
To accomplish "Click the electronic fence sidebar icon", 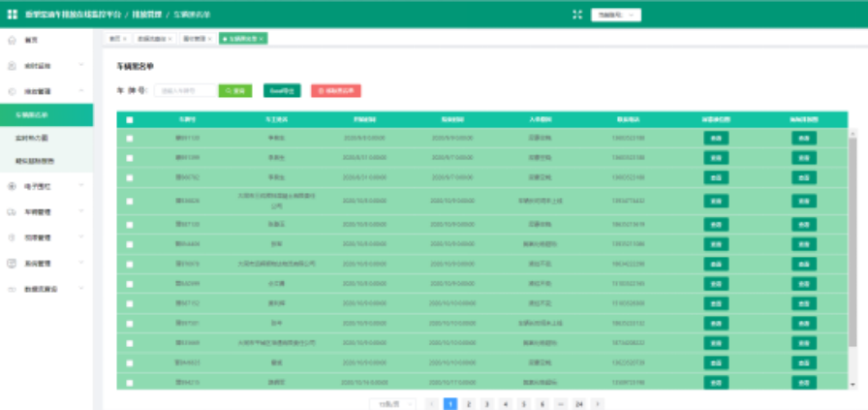I will click(12, 185).
